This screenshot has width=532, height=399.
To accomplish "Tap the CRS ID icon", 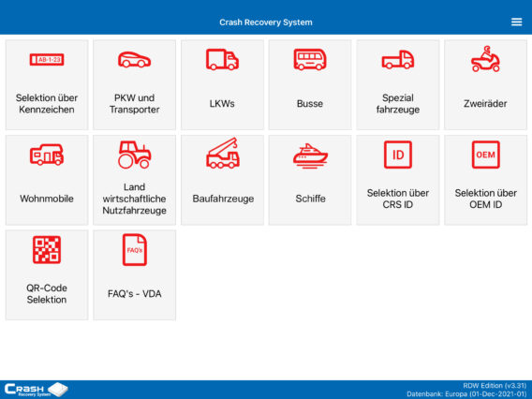I will tap(398, 155).
